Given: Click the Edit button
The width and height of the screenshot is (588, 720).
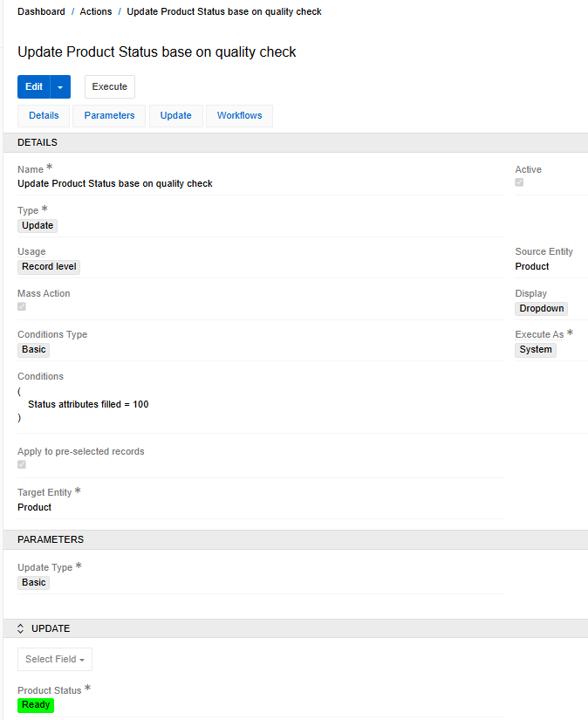Looking at the screenshot, I should (34, 87).
